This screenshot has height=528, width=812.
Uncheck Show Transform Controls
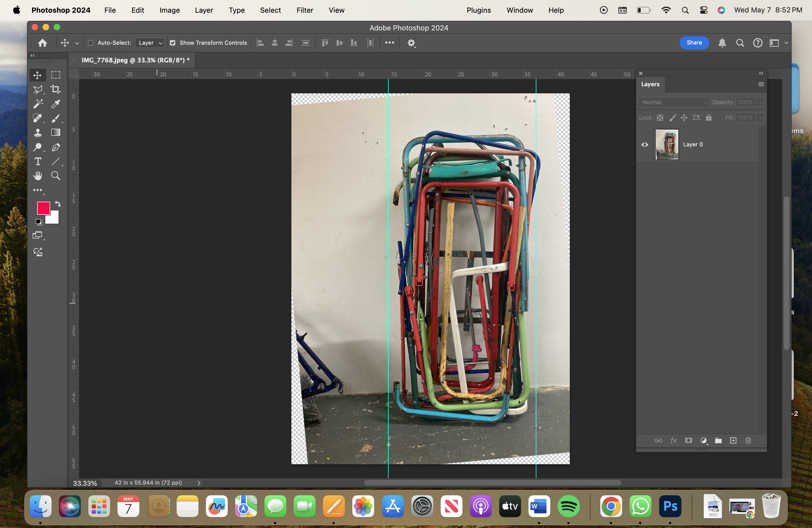[x=173, y=43]
